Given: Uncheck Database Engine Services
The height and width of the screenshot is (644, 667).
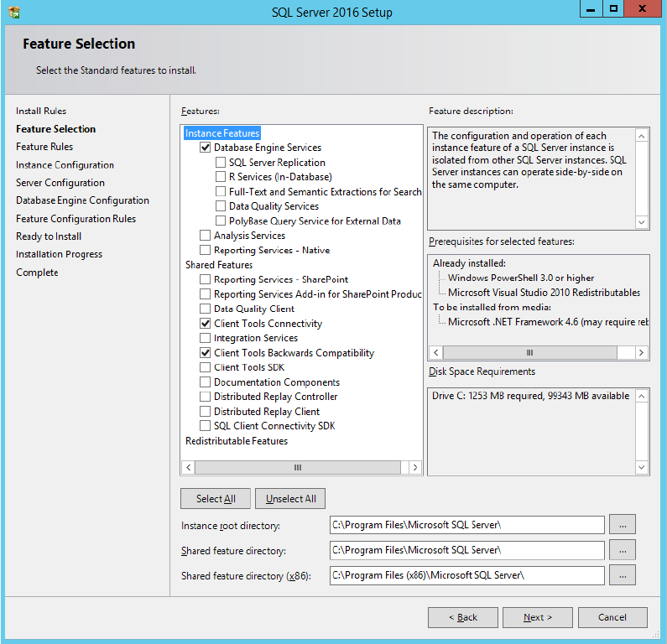Looking at the screenshot, I should (205, 148).
